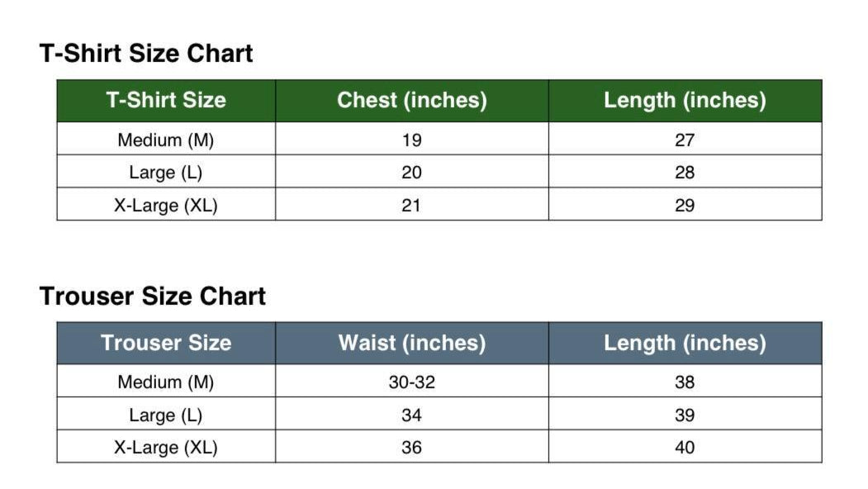Select the T-Shirt Size column header
Viewport: 868px width, 489px height.
coord(166,101)
